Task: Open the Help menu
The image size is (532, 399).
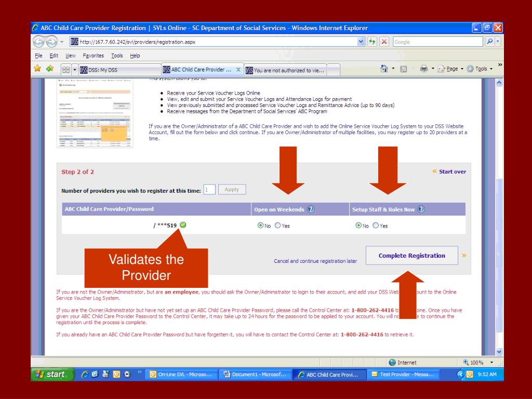Action: tap(135, 56)
